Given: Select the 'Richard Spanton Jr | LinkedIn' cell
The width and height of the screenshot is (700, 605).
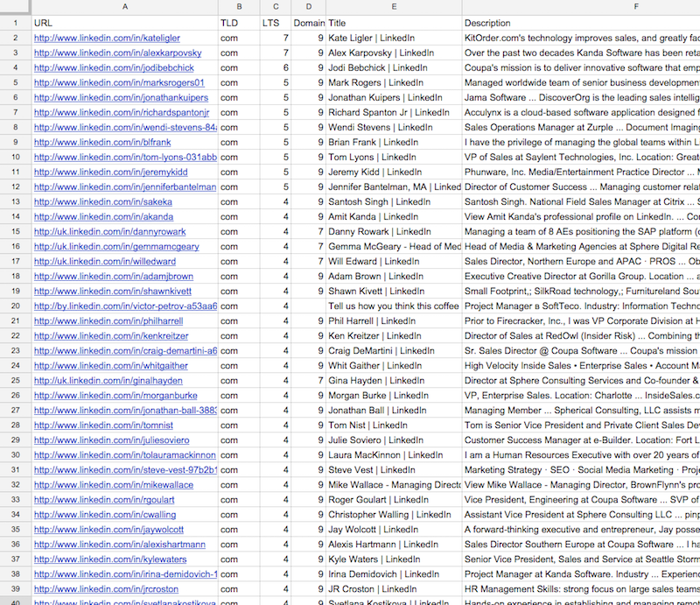Looking at the screenshot, I should point(395,112).
